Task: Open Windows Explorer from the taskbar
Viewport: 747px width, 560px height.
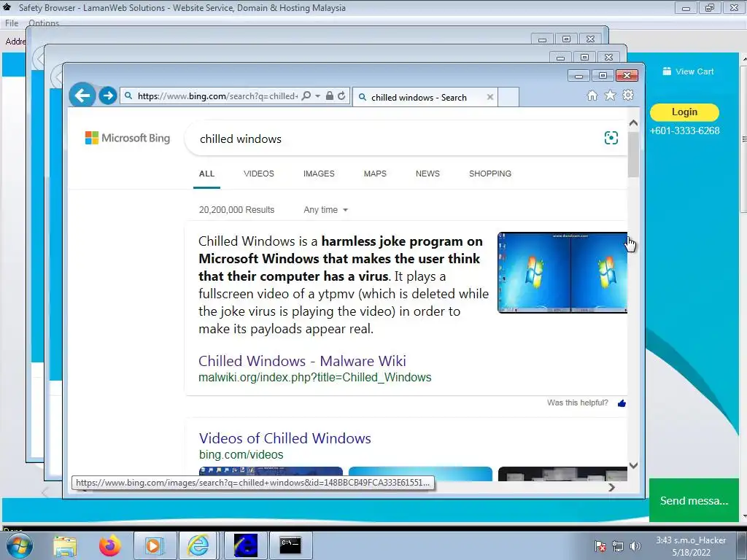Action: [65, 545]
